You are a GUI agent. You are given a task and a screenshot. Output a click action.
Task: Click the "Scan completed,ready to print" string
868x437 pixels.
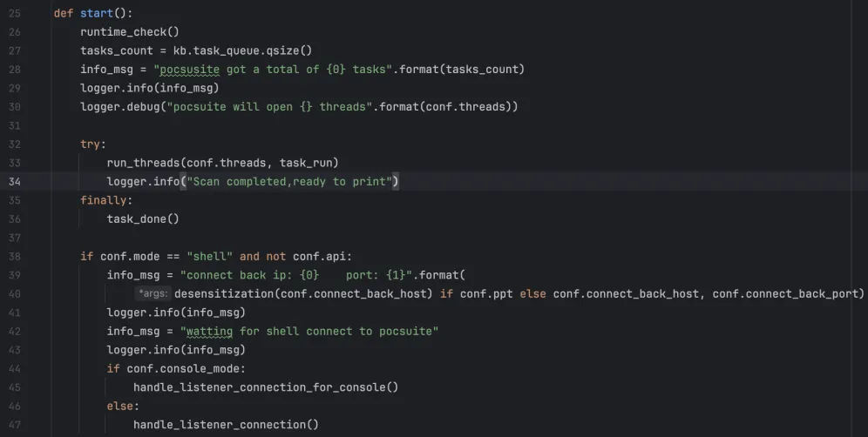(276, 182)
